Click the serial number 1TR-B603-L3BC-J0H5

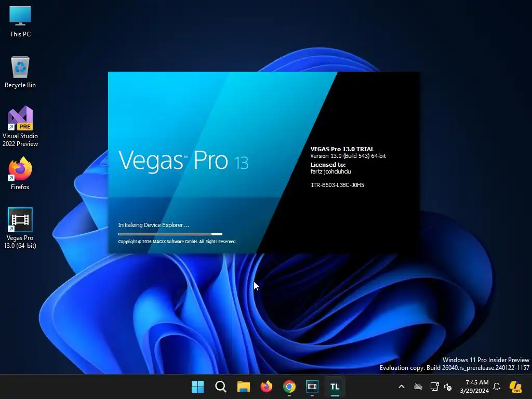coord(337,185)
